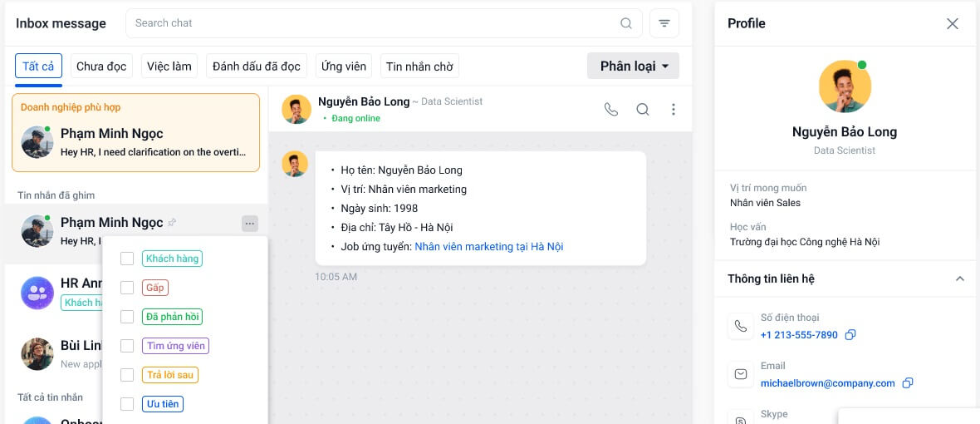This screenshot has width=980, height=424.
Task: Click the envelope icon beside Email
Action: (741, 374)
